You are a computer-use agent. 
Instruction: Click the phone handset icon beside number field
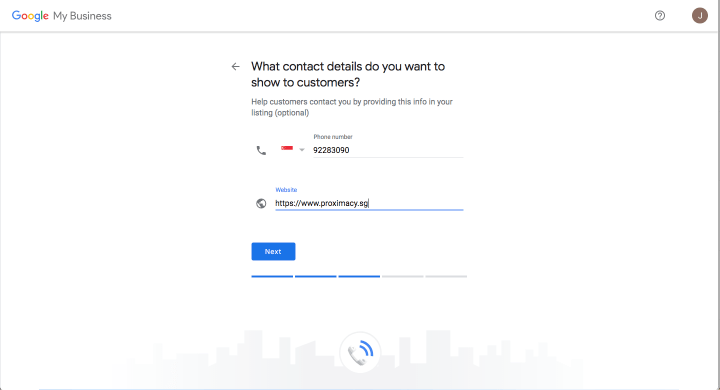(261, 150)
